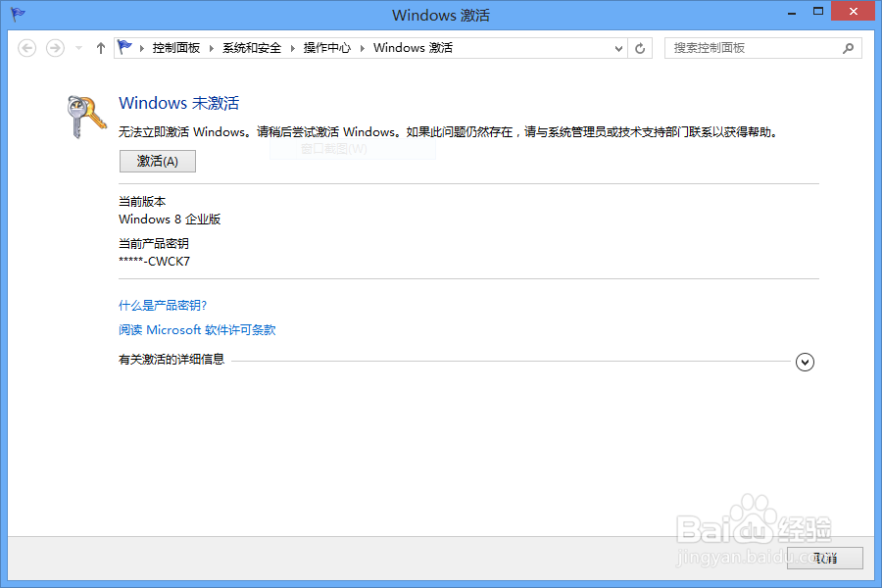Screen dimensions: 882x588
Task: Open address bar history dropdown
Action: [618, 48]
